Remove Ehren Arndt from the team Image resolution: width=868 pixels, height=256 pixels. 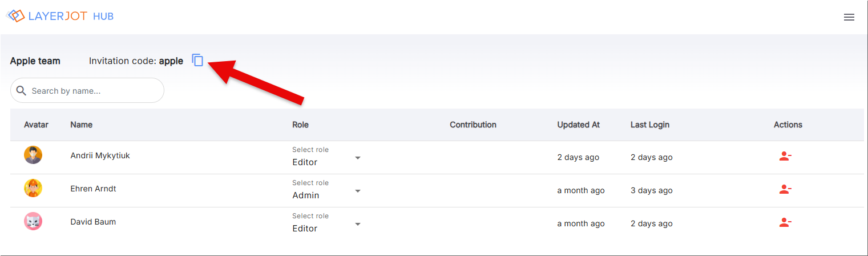pyautogui.click(x=785, y=189)
